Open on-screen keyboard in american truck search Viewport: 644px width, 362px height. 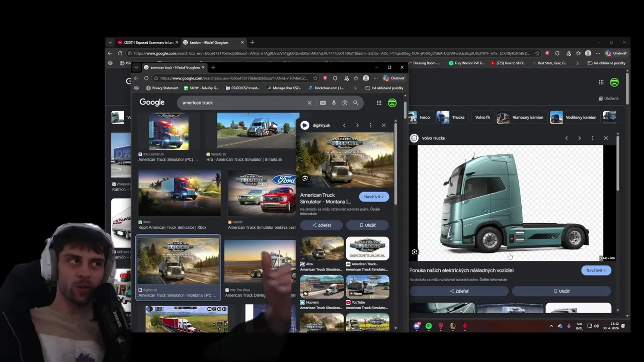click(x=323, y=103)
